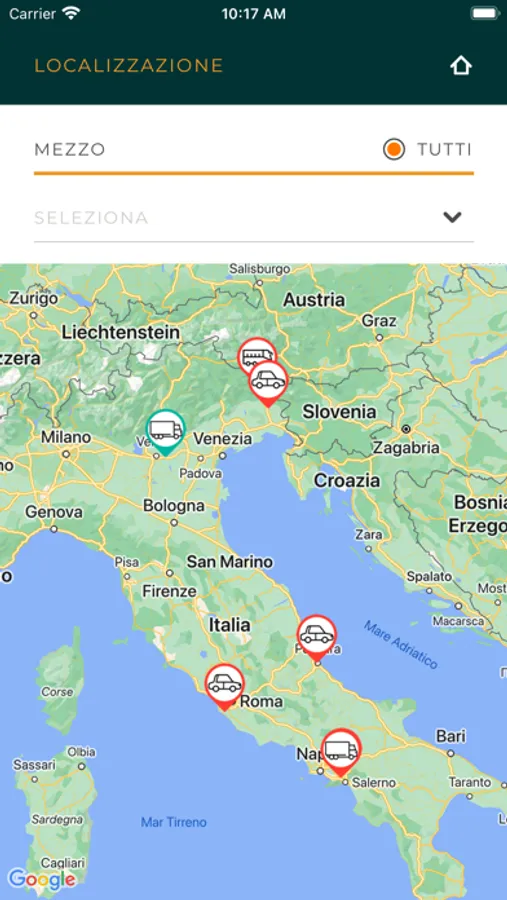Tap the LOCALIZZAZIONE header title

[x=129, y=65]
